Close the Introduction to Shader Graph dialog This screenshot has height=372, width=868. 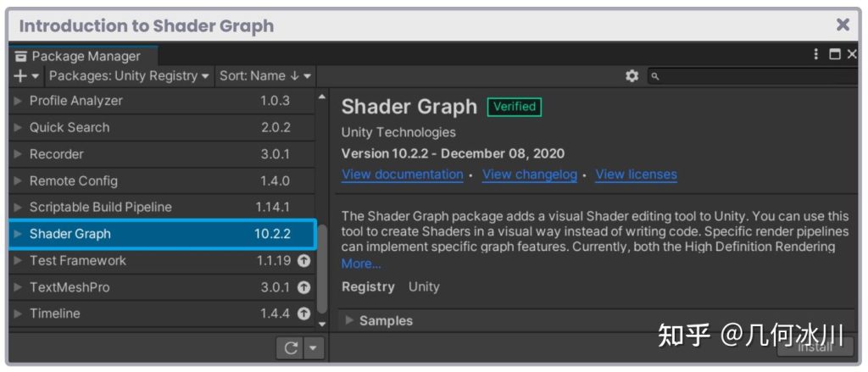pyautogui.click(x=843, y=25)
